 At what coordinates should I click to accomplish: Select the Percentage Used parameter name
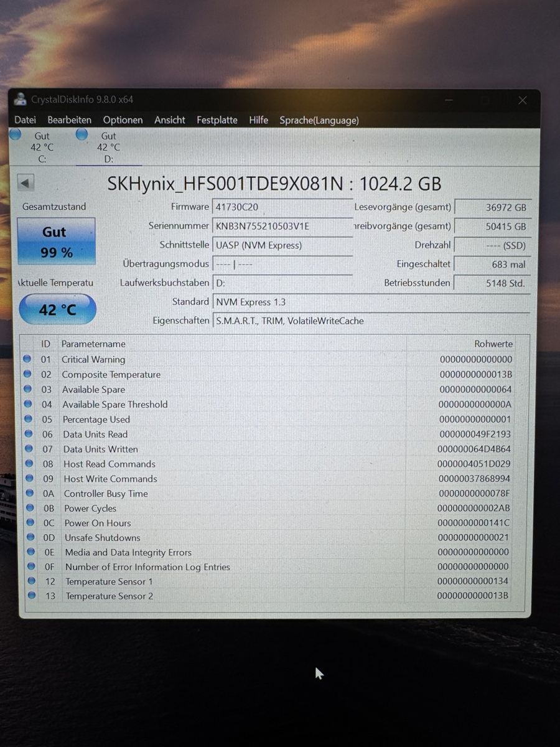coord(96,419)
